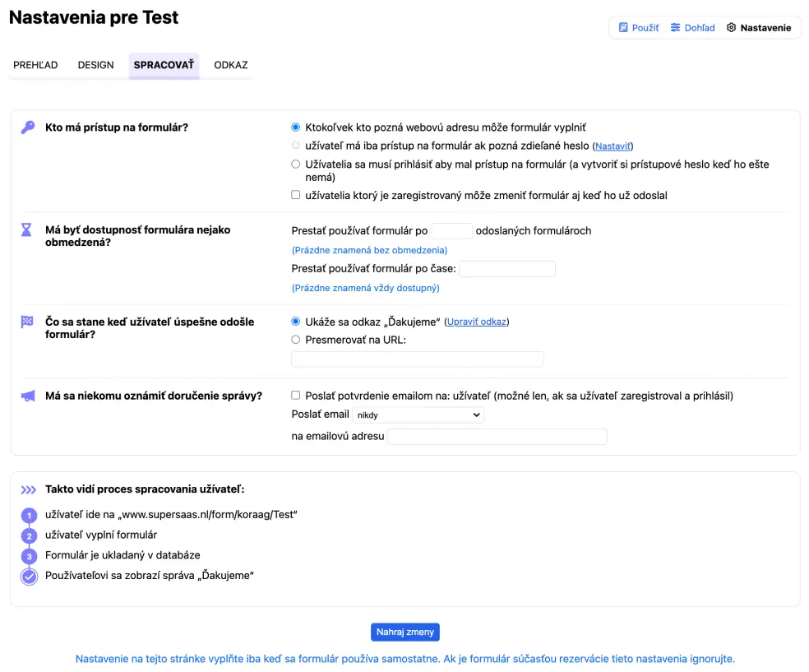Select the 'Presmerovať na URL' radio button
The height and width of the screenshot is (672, 809).
pyautogui.click(x=296, y=339)
